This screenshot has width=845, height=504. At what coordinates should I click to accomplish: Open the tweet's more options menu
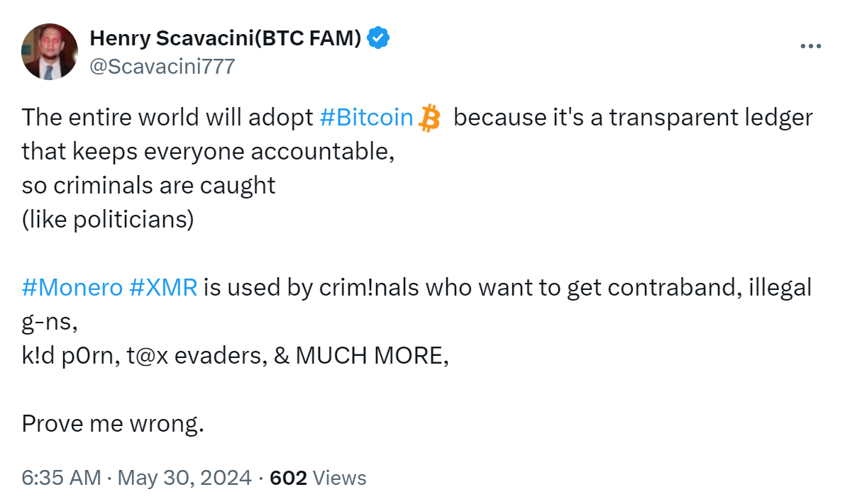(x=810, y=46)
